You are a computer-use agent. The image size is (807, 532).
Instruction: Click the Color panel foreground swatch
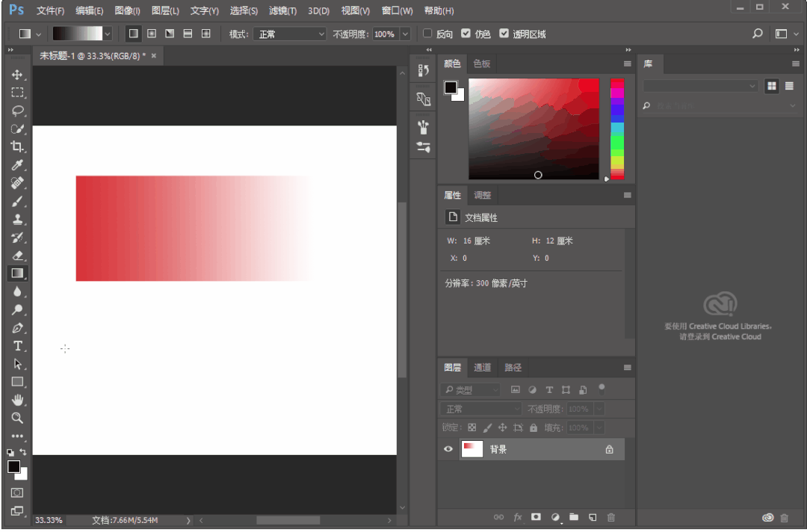point(451,87)
